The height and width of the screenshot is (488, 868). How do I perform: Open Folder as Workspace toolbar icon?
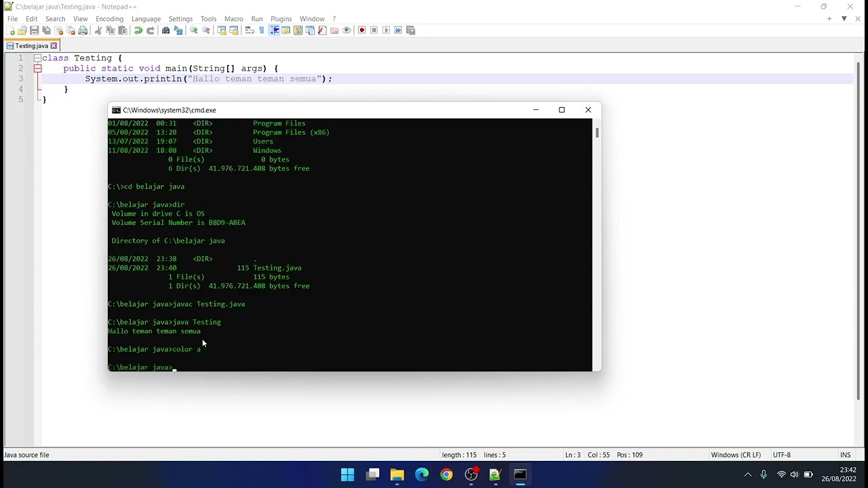[334, 30]
